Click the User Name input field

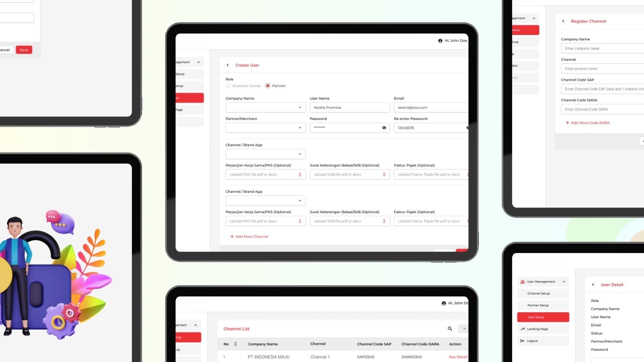[x=350, y=107]
